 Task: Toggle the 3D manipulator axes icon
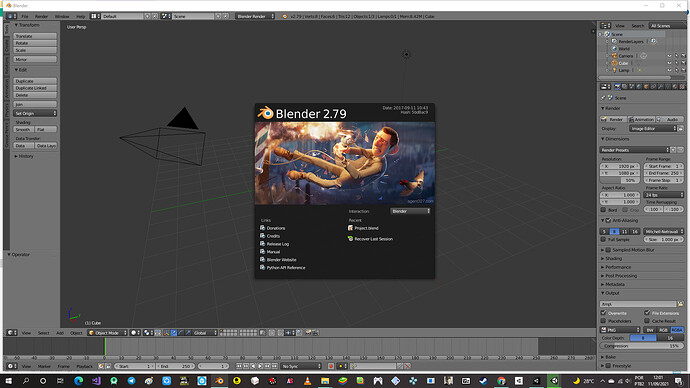pos(166,333)
